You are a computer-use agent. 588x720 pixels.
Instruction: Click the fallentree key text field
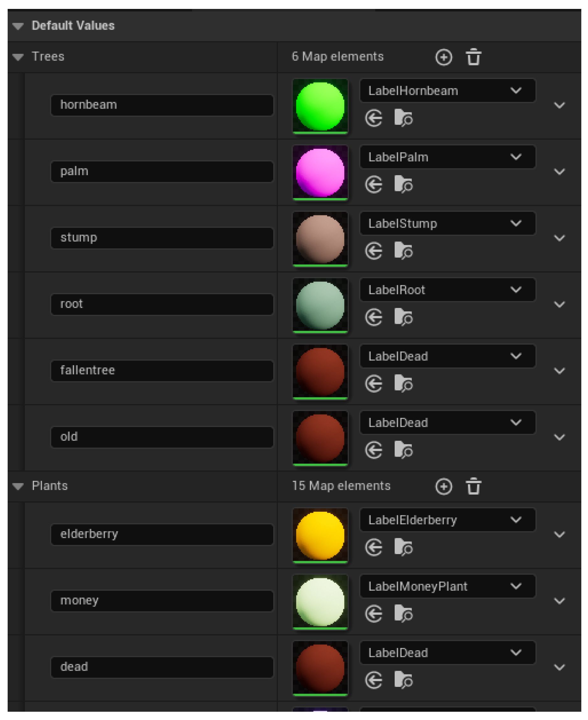pos(162,370)
